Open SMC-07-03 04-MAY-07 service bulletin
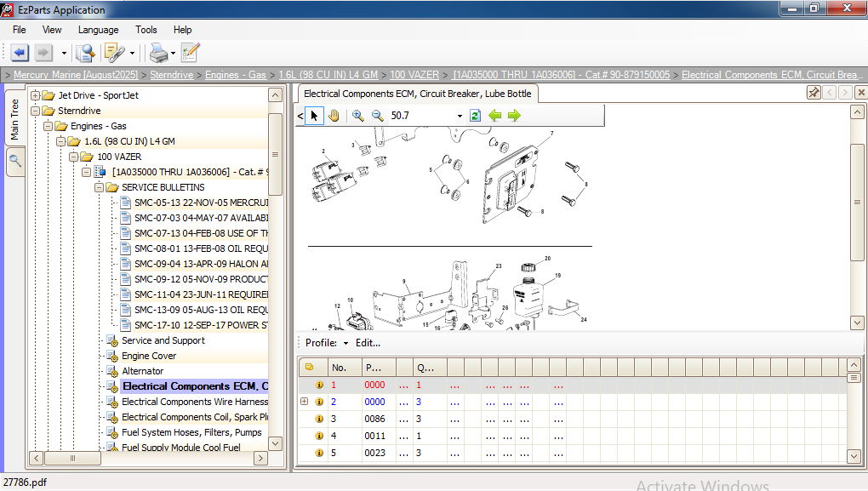The image size is (868, 491). [x=202, y=218]
